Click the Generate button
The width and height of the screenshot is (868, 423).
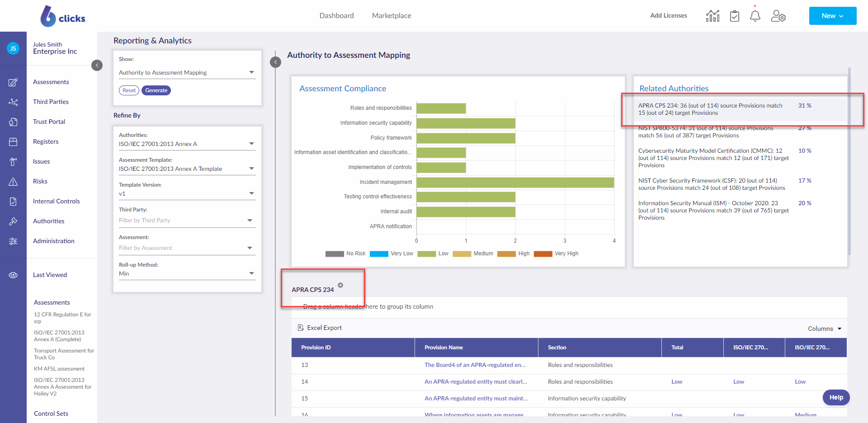point(156,90)
